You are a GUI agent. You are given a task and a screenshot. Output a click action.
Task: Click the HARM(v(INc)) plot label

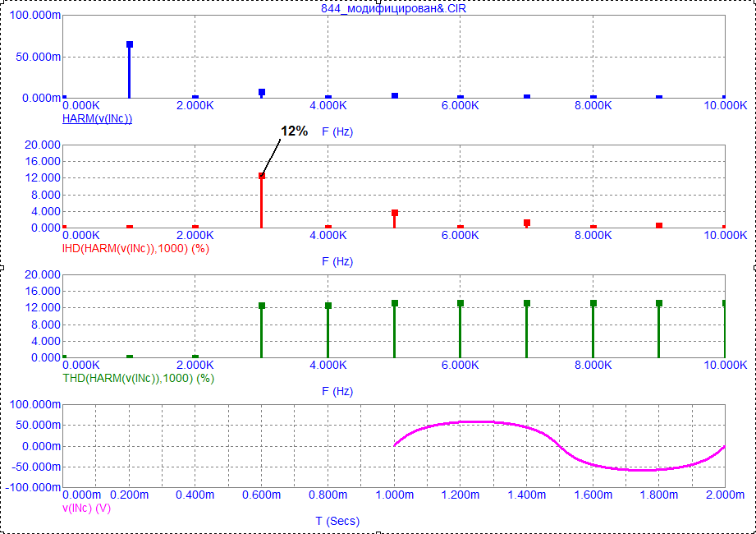tap(97, 118)
